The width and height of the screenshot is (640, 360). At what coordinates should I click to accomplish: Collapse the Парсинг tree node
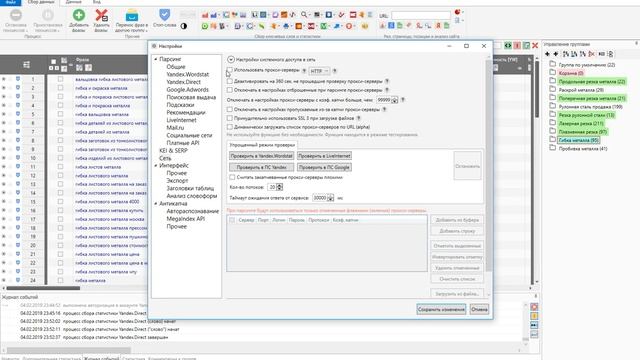coord(156,59)
